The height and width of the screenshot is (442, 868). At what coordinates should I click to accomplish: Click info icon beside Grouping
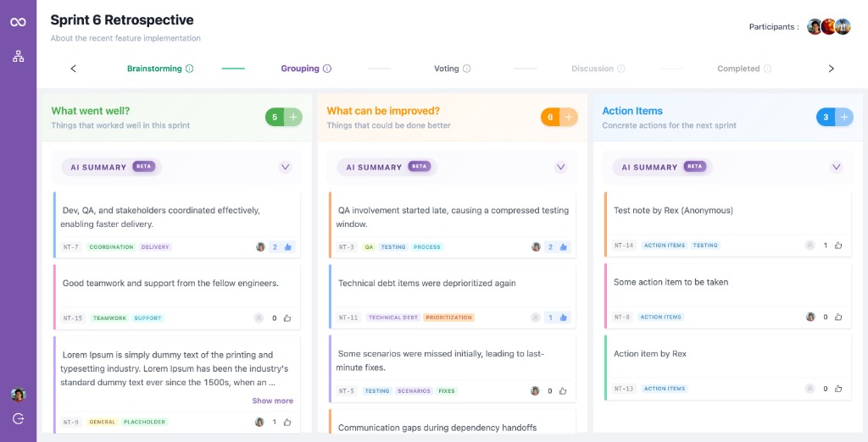point(327,69)
